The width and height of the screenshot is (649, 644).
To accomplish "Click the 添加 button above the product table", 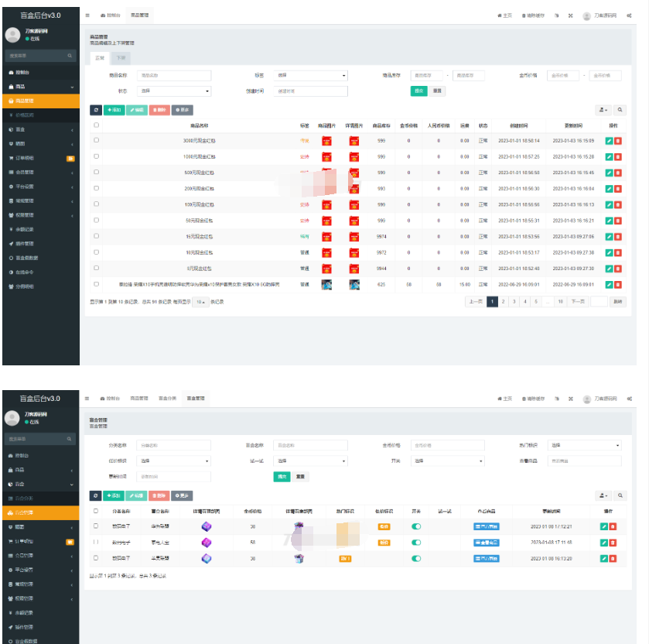I will (x=114, y=111).
